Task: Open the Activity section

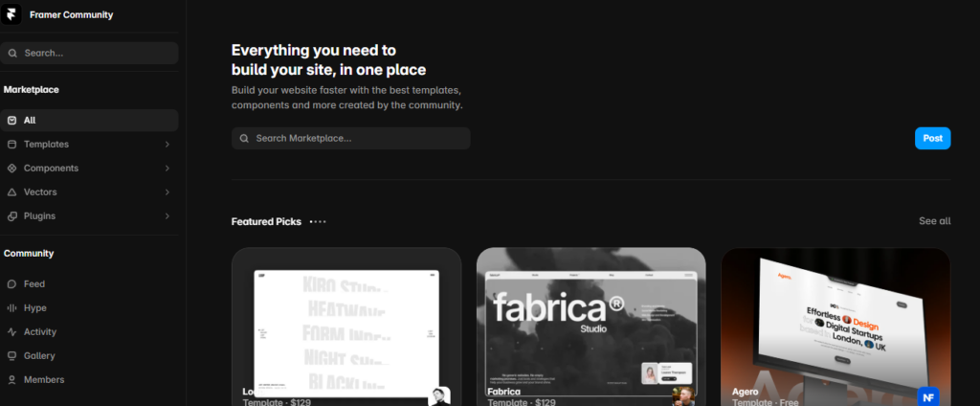Action: click(89, 331)
